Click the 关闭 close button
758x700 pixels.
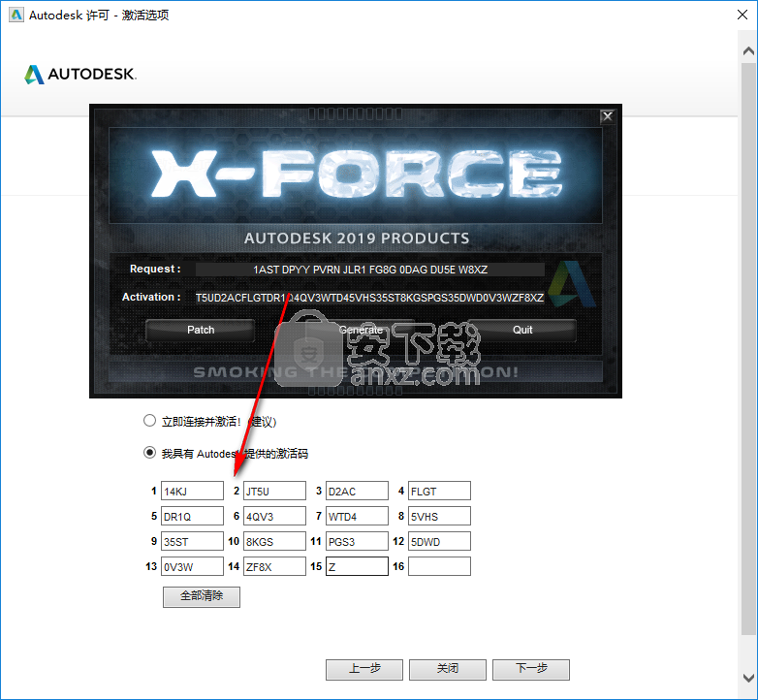click(447, 670)
